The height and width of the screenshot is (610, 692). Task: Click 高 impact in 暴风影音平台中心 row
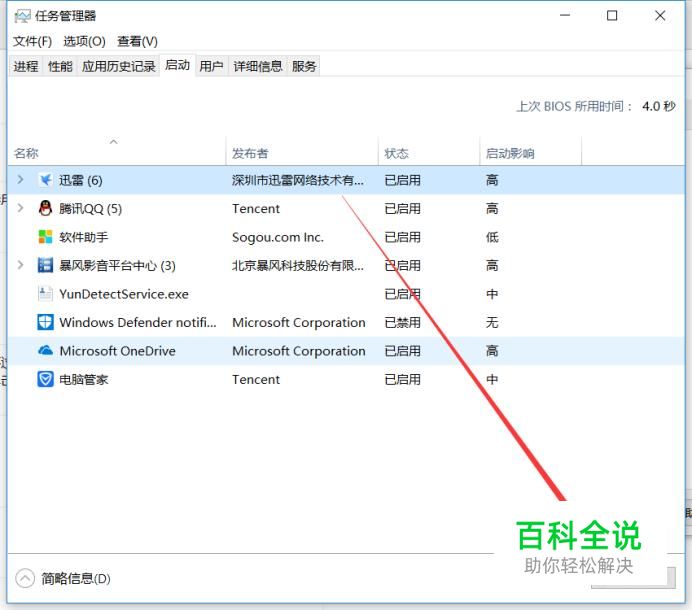(x=492, y=265)
